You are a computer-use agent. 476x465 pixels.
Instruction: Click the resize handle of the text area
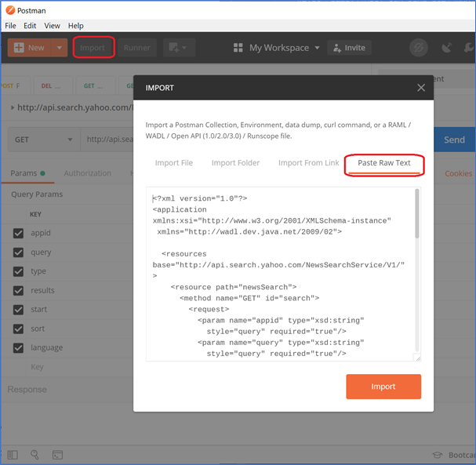[418, 358]
